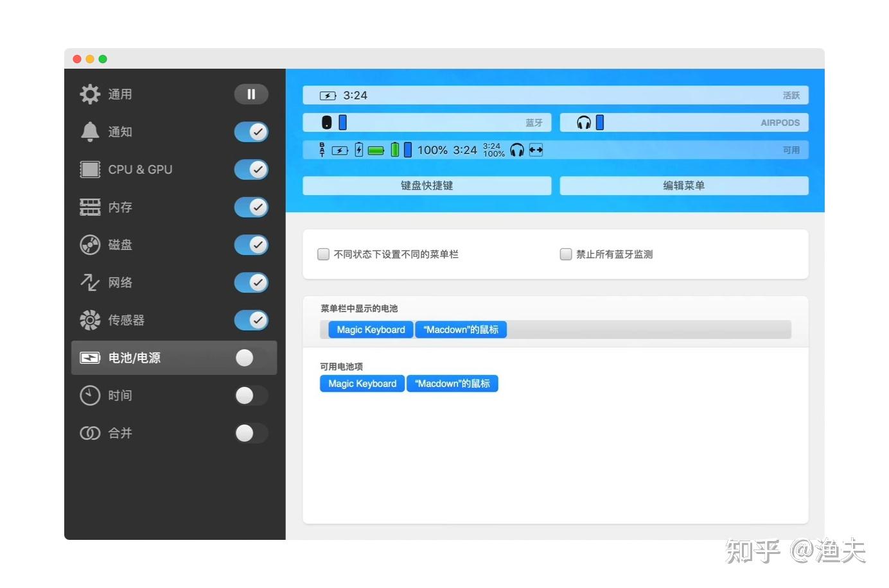Image resolution: width=889 pixels, height=588 pixels.
Task: Turn off the 内存 switch
Action: coord(251,207)
